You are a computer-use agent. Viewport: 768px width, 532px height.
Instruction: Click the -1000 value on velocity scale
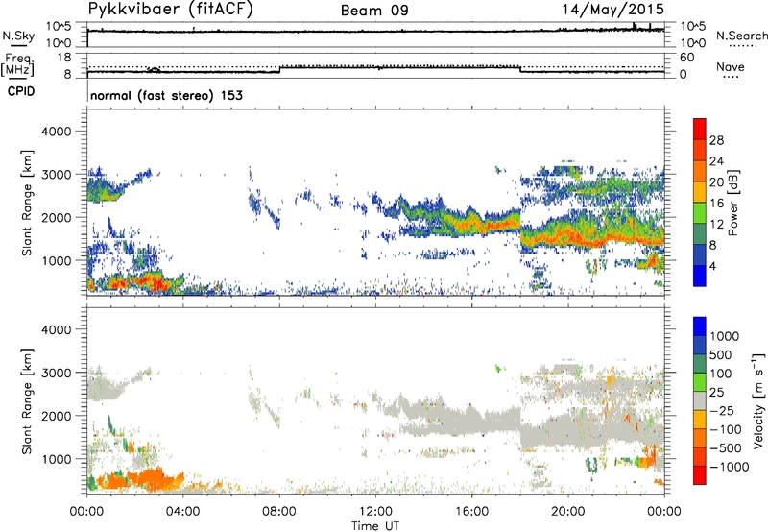click(730, 467)
